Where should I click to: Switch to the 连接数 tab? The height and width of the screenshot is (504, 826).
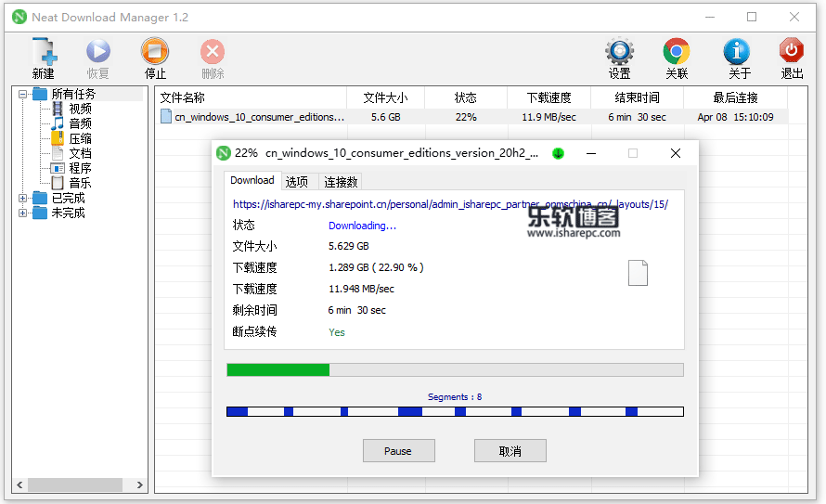pos(341,182)
